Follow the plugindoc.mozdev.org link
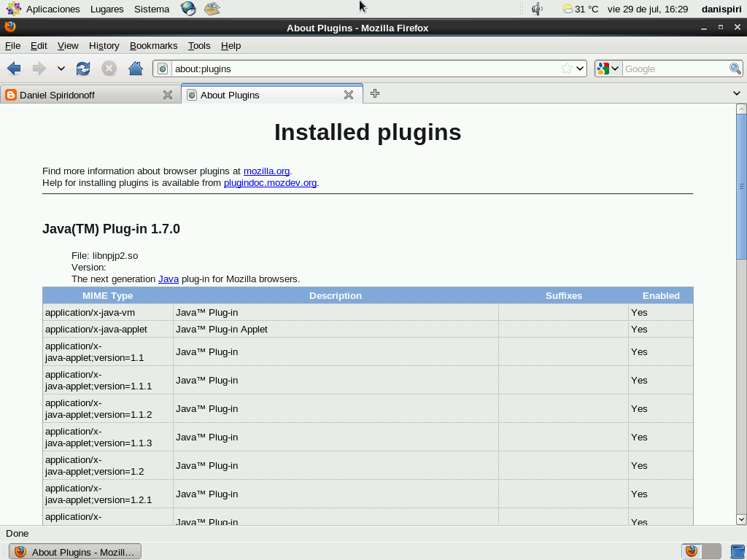747x560 pixels. [269, 183]
